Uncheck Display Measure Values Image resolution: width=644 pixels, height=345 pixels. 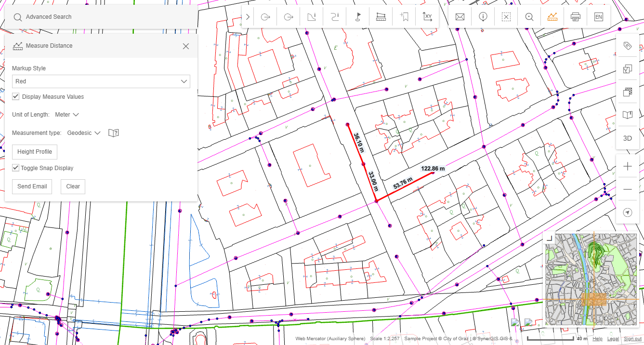(x=16, y=96)
